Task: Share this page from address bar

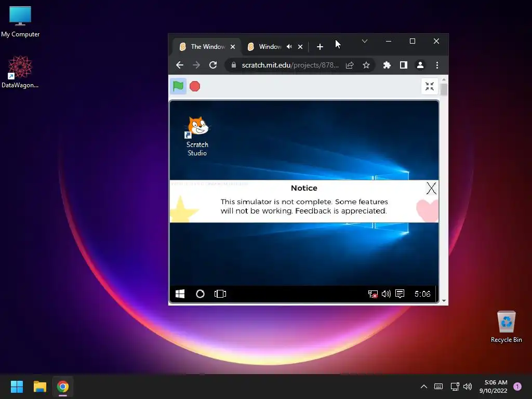Action: (350, 65)
